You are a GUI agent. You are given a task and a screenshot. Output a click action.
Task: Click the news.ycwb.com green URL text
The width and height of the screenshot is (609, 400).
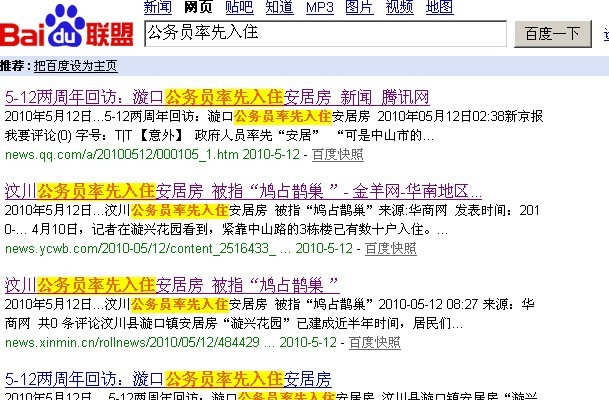click(142, 249)
